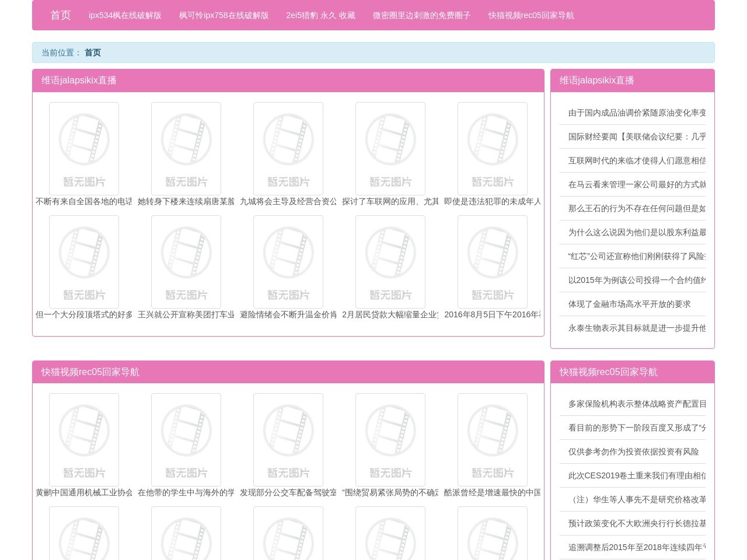Open thumbnail above 2016年8月5日下午
This screenshot has width=747, height=560.
pyautogui.click(x=493, y=262)
